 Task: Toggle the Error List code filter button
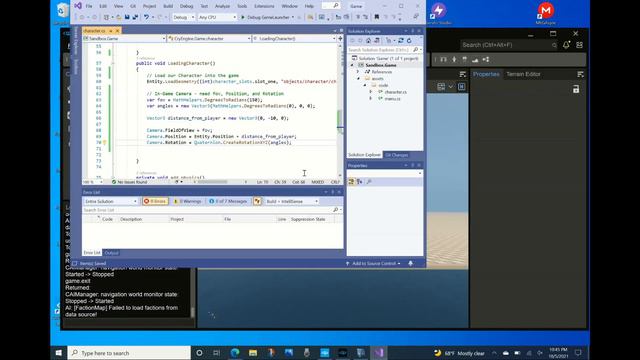pyautogui.click(x=257, y=201)
